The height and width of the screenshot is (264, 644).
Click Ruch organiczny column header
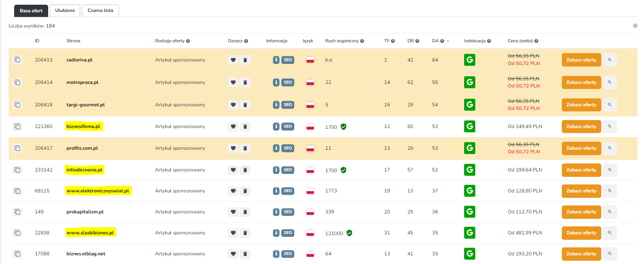click(342, 41)
